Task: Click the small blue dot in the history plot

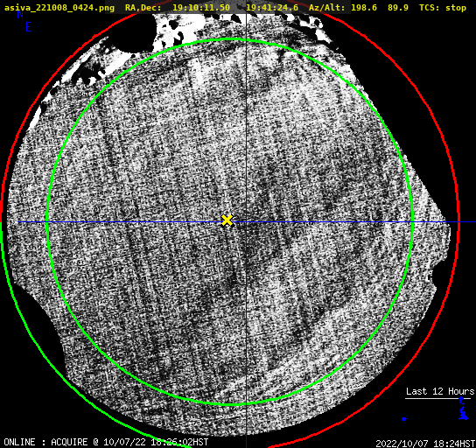Action: [x=404, y=419]
